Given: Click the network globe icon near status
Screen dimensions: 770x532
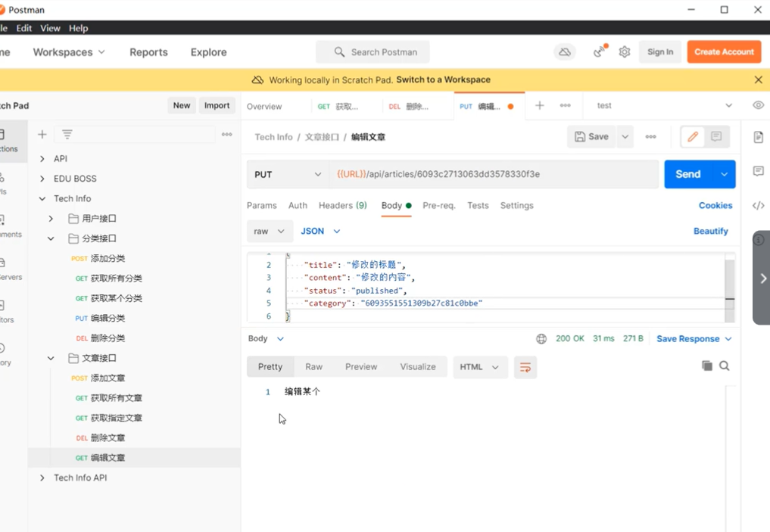Looking at the screenshot, I should [x=541, y=338].
